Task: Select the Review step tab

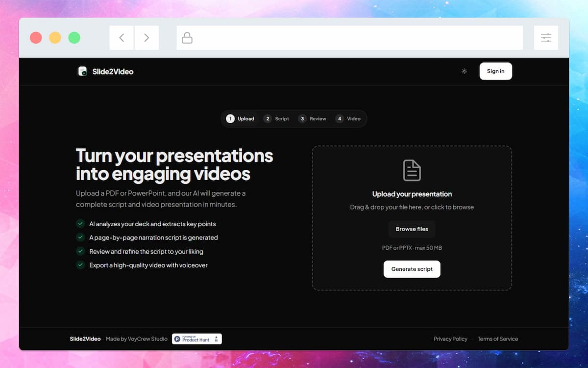Action: [313, 119]
